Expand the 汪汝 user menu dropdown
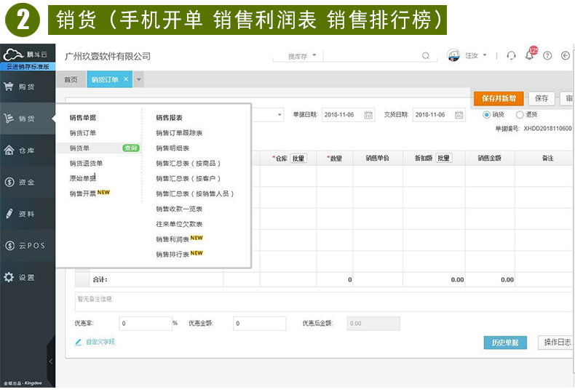Image resolution: width=575 pixels, height=392 pixels. 485,55
